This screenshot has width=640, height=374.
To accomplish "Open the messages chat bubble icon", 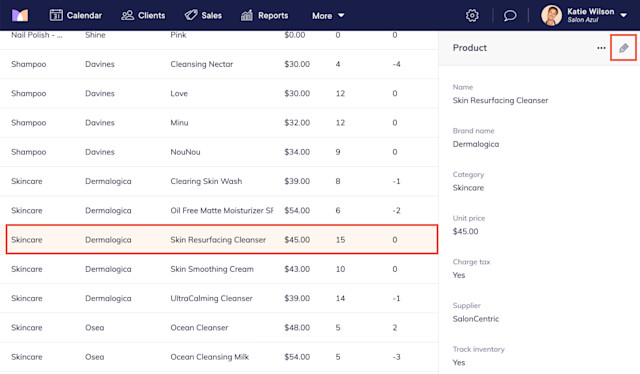I will click(x=510, y=16).
